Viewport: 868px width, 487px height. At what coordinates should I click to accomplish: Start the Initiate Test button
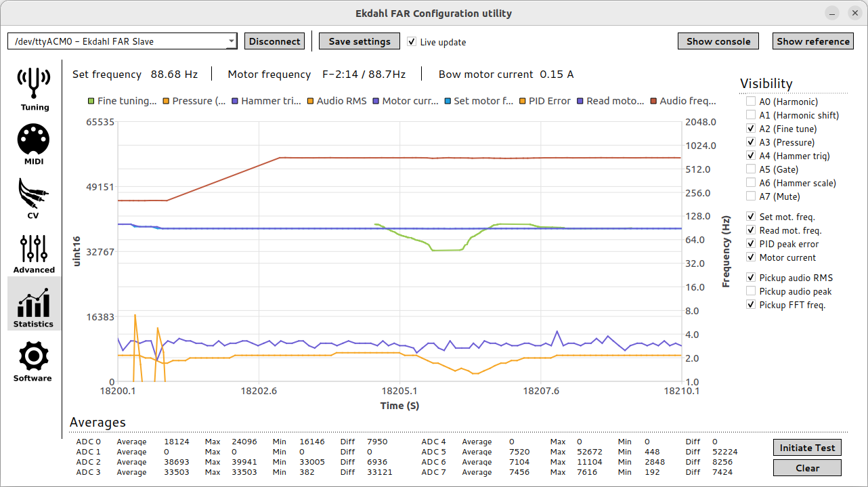(807, 448)
